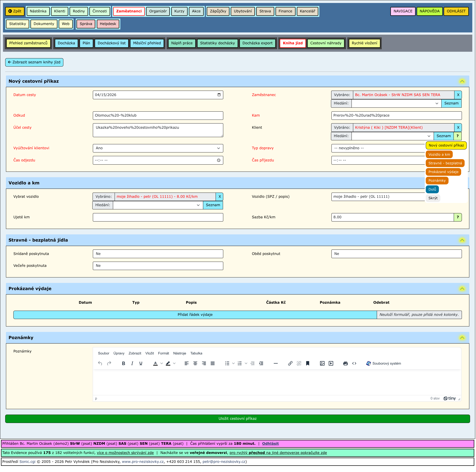Image resolution: width=476 pixels, height=472 pixels.
Task: Open source code view icon
Action: point(354,364)
